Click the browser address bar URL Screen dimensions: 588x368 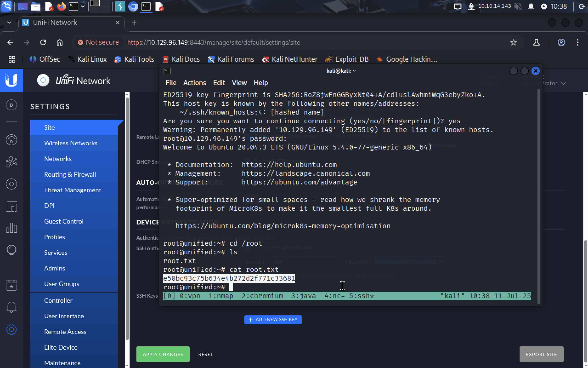click(x=213, y=42)
